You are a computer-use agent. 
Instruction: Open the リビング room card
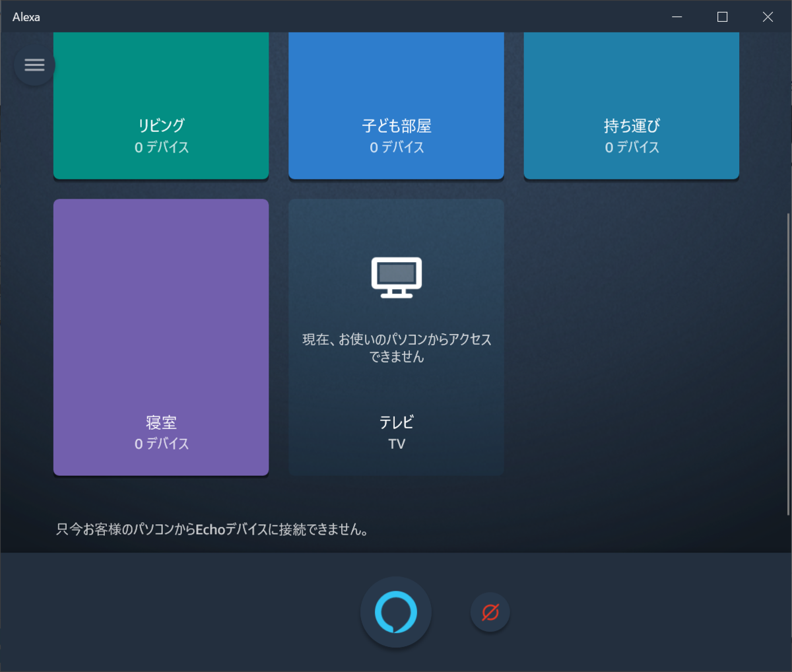click(161, 106)
